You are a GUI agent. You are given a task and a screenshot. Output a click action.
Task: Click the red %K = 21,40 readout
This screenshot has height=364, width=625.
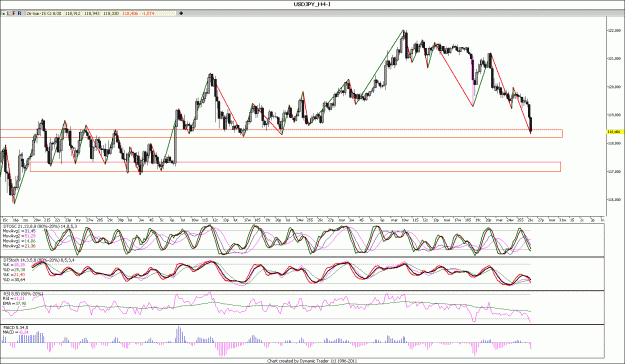[14, 275]
